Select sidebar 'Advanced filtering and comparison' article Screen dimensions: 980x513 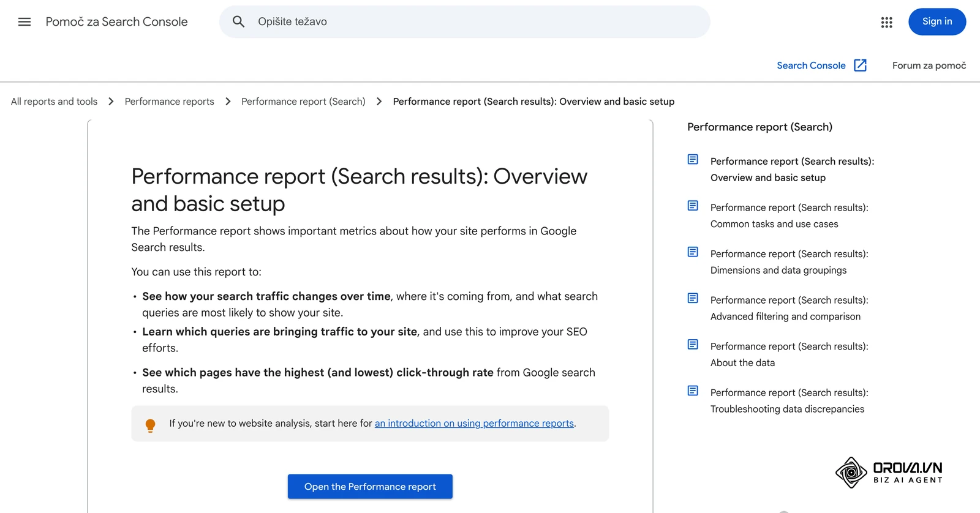pos(789,309)
